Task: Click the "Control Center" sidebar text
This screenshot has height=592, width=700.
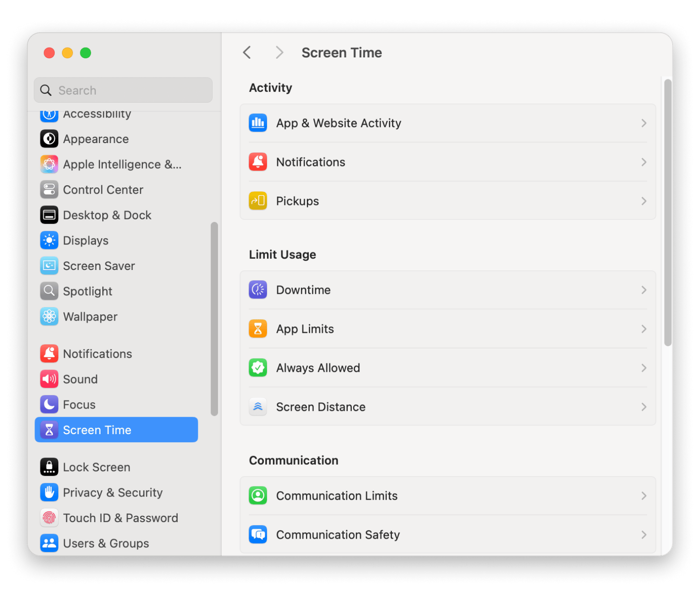Action: tap(103, 190)
